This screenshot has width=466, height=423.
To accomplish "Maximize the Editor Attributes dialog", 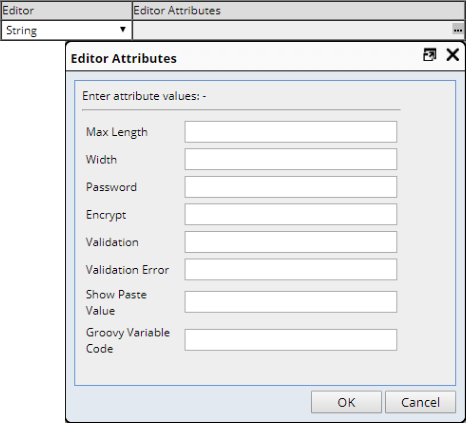I will point(429,55).
